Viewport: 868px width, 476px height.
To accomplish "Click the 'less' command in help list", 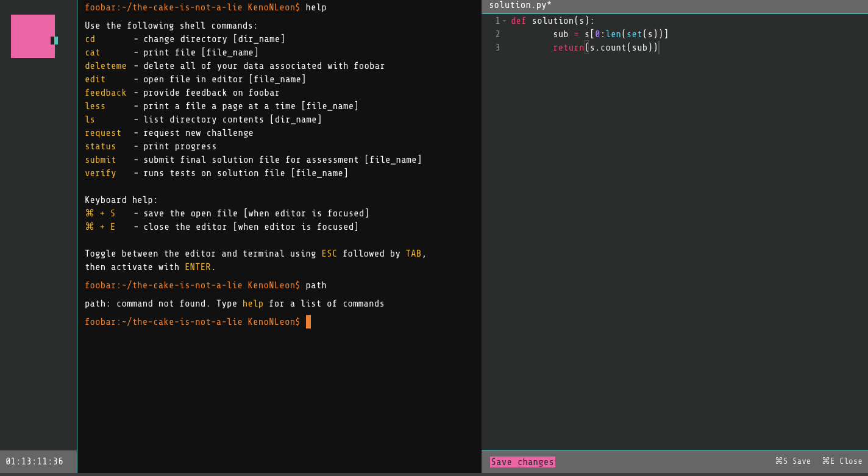I will click(95, 106).
